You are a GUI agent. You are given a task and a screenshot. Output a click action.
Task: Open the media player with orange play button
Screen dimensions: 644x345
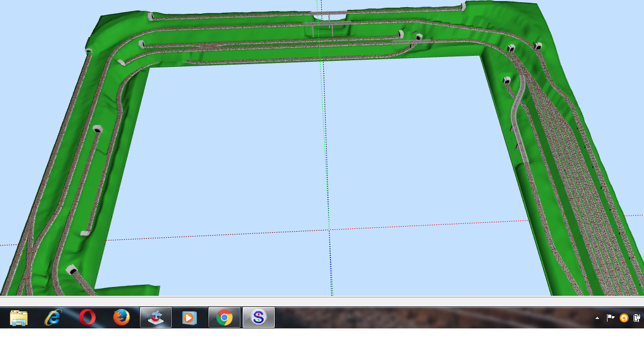click(x=189, y=317)
